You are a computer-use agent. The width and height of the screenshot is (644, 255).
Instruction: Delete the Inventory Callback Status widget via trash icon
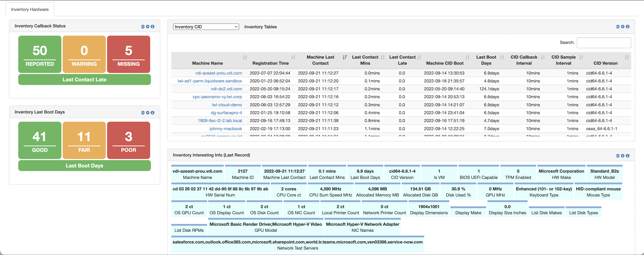point(143,26)
